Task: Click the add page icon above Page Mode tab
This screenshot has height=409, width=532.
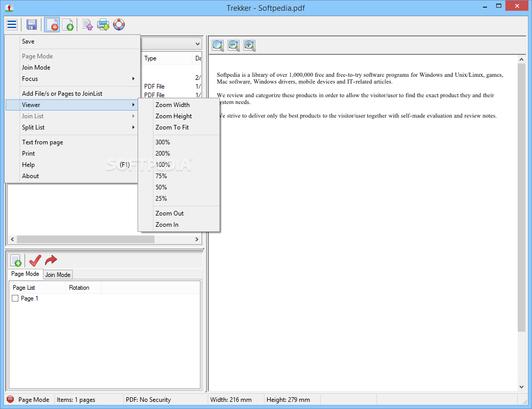Action: (16, 261)
